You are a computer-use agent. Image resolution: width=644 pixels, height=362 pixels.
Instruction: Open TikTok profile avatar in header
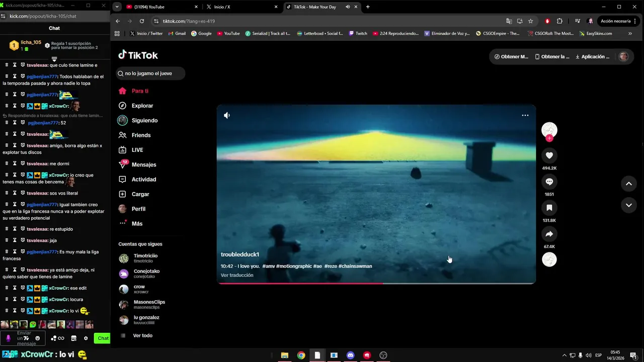(623, 56)
